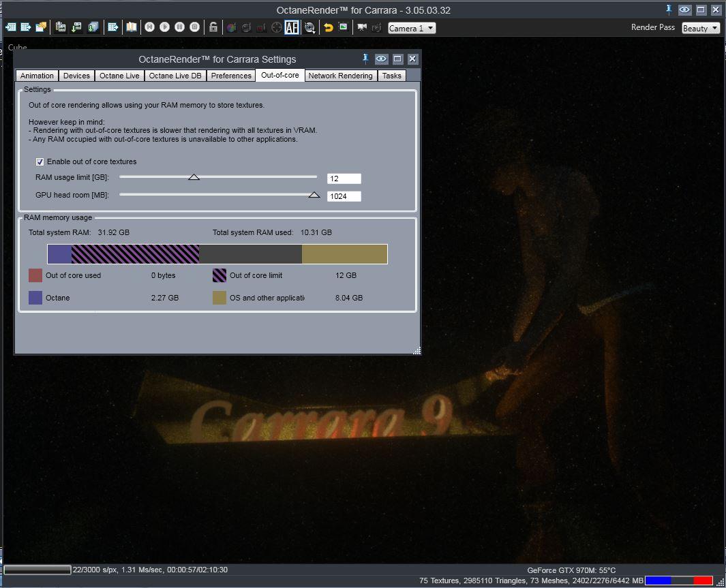Switch to the Animation tab
Viewport: 726px width, 588px height.
pyautogui.click(x=37, y=76)
